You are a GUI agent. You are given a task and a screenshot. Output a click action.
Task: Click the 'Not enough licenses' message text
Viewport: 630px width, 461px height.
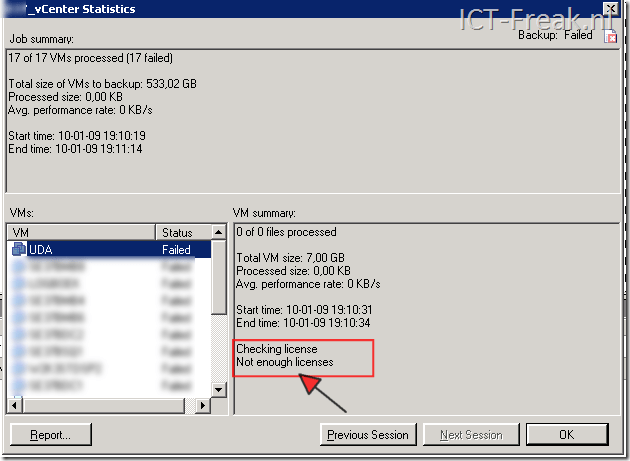point(284,362)
